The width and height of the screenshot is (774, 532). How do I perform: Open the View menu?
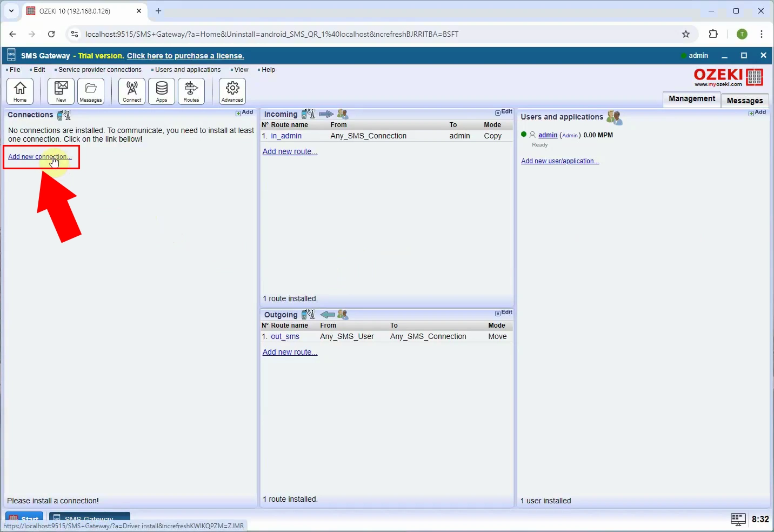click(240, 70)
